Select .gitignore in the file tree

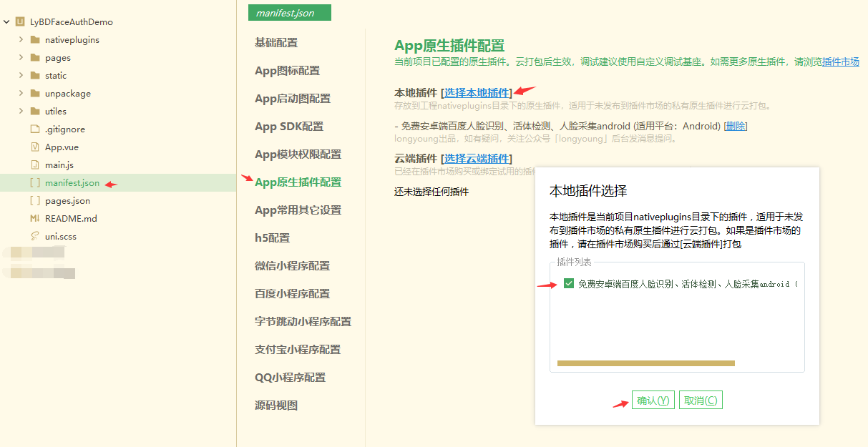tap(64, 129)
